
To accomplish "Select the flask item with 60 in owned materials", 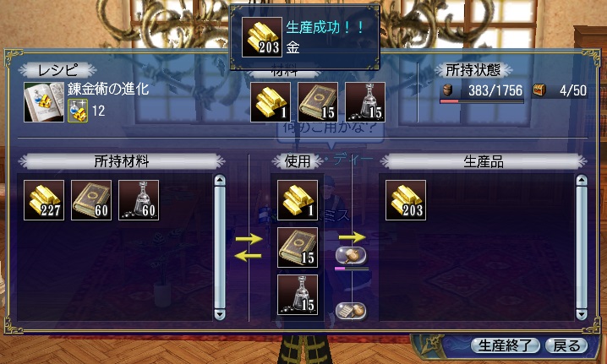I will tap(139, 200).
